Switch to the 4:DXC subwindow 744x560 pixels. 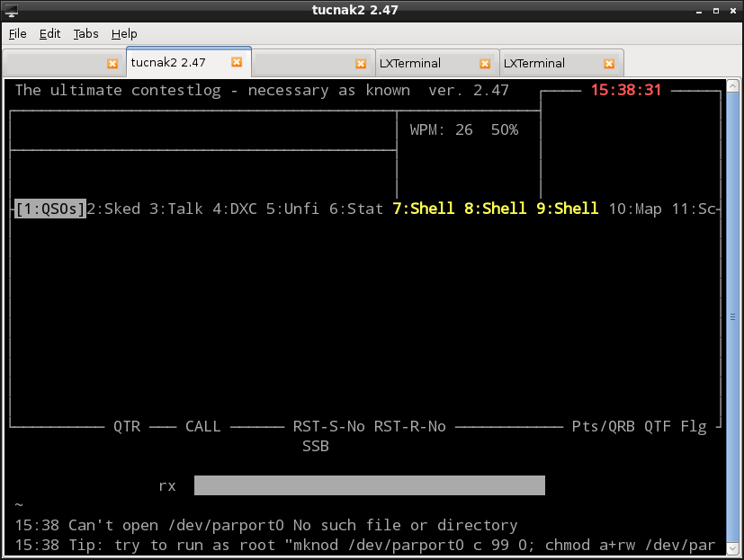235,209
